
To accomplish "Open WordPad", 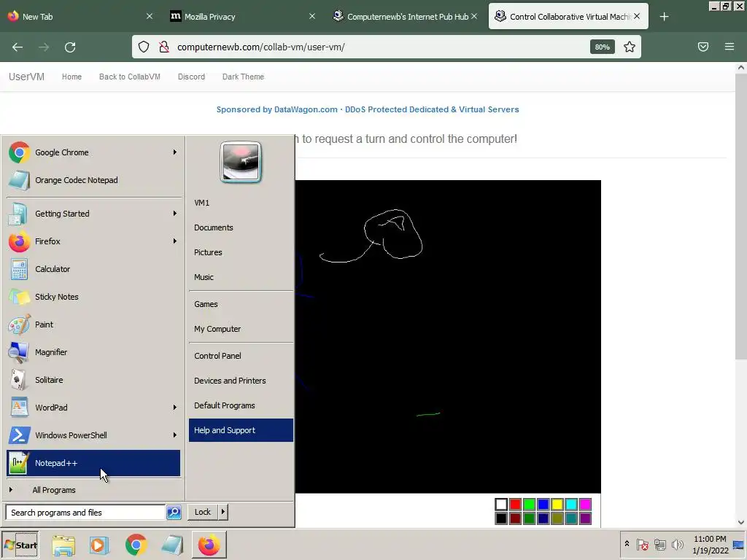I will (x=93, y=407).
